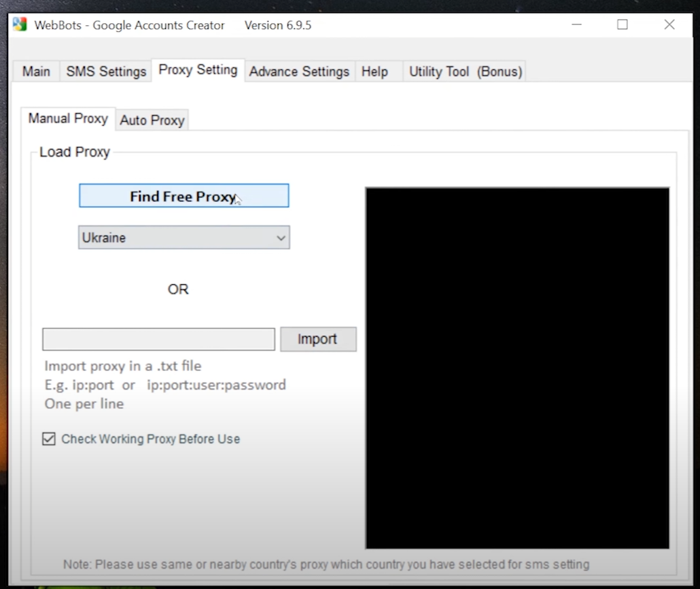Disable Check Working Proxy Before Use
The image size is (700, 589).
tap(48, 438)
